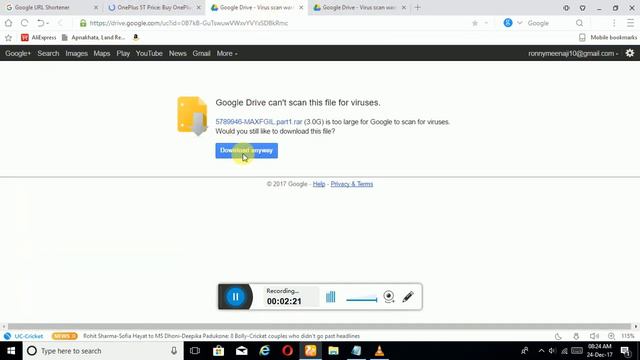
Task: Close the Google URL Shortener tab
Action: point(96,7)
